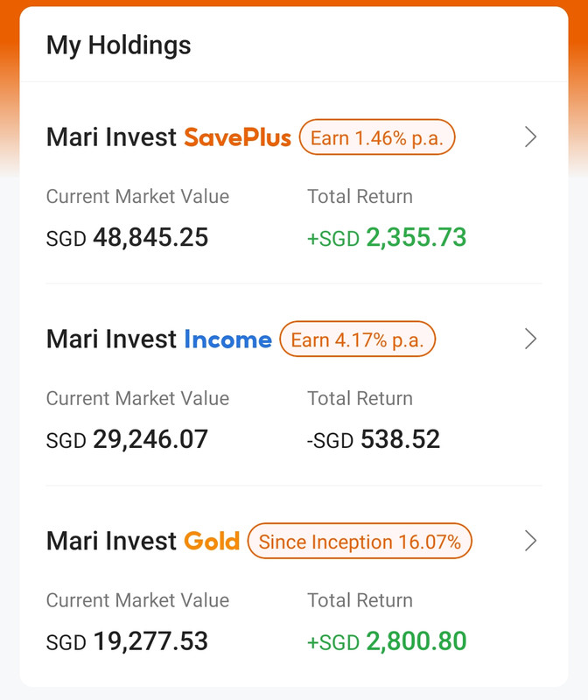
Task: Open SavePlus details via chevron arrow
Action: pyautogui.click(x=530, y=136)
